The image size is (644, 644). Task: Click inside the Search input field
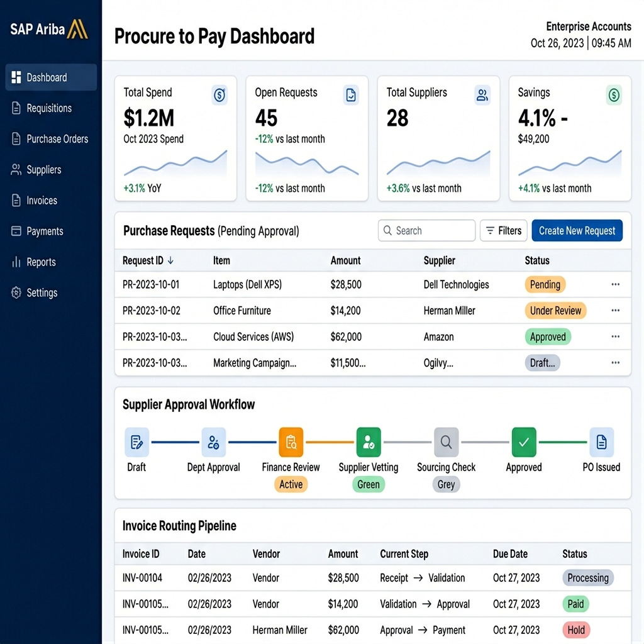coord(426,230)
